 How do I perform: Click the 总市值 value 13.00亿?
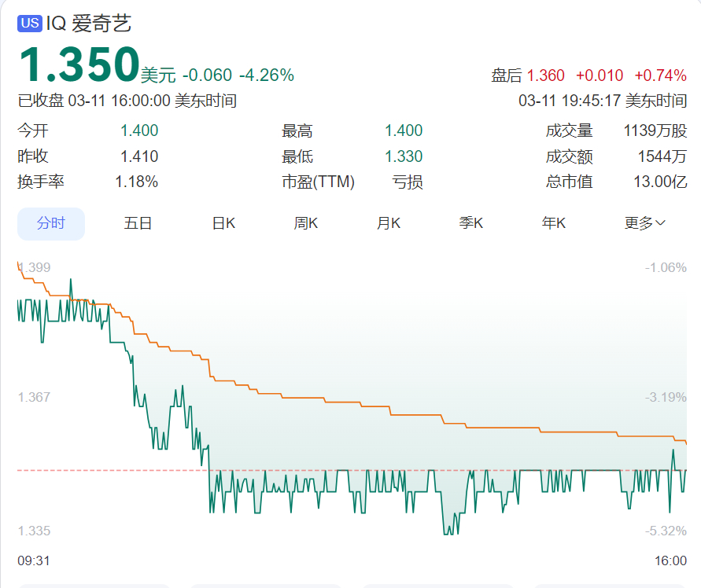point(660,182)
